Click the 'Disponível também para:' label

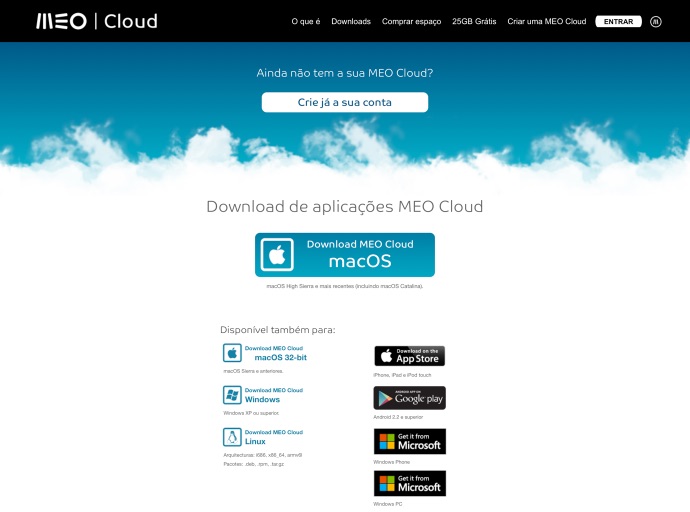277,329
